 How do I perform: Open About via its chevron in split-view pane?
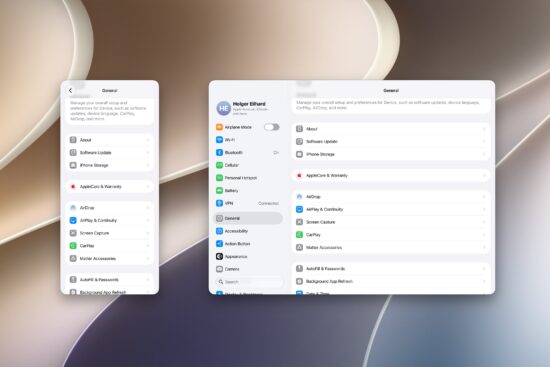484,129
